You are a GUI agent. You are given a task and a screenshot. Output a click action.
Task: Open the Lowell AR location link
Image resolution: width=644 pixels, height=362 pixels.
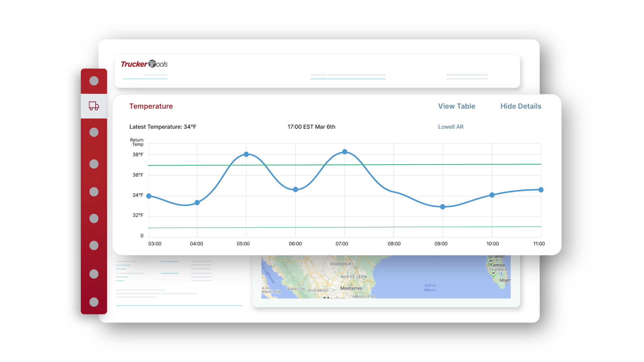(x=450, y=127)
